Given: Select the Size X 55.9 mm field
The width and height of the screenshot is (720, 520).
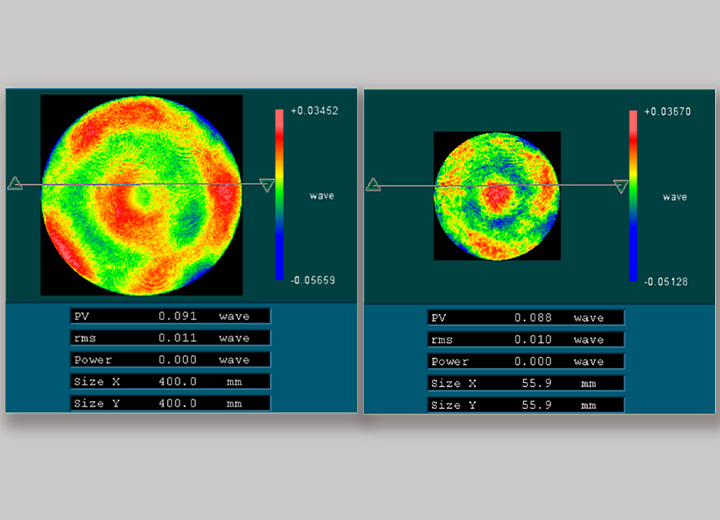Looking at the screenshot, I should (x=526, y=383).
